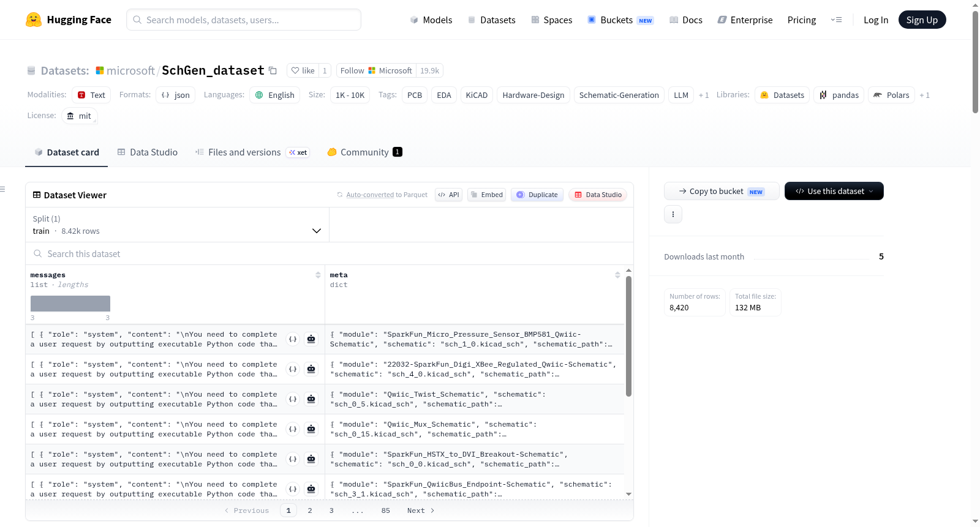View JSON for the Qwiic_Twist_Schematic row

tap(293, 399)
